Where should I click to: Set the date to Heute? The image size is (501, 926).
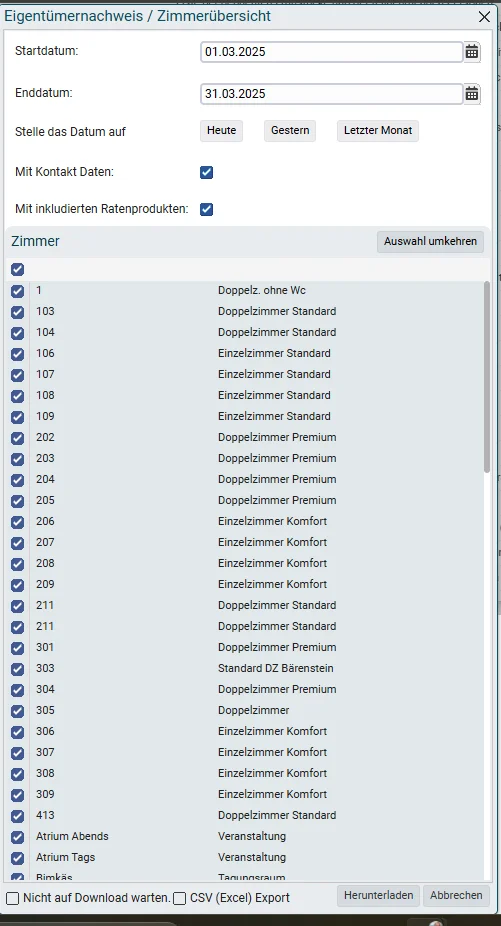tap(222, 131)
